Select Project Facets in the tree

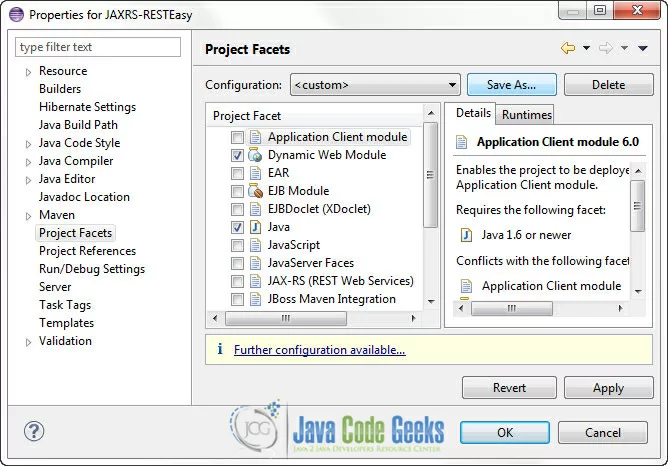click(75, 233)
